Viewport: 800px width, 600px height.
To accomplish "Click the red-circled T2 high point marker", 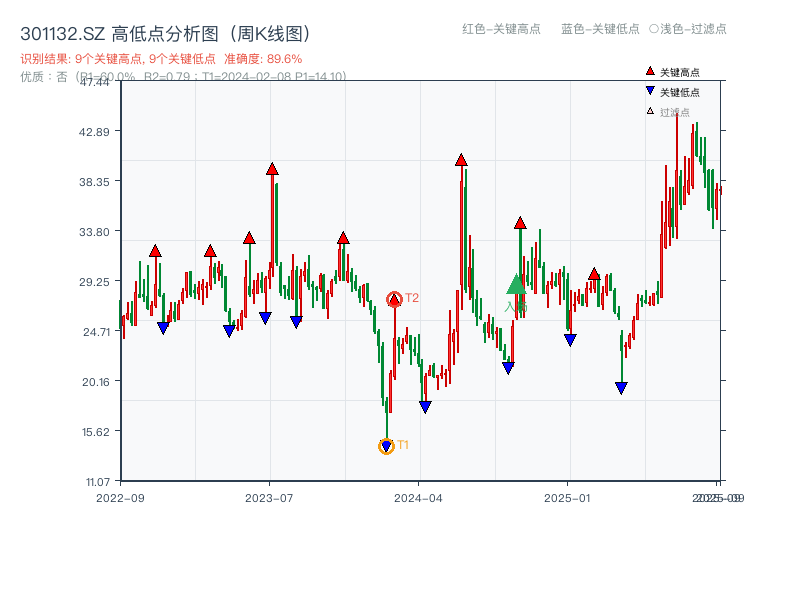I will click(392, 297).
